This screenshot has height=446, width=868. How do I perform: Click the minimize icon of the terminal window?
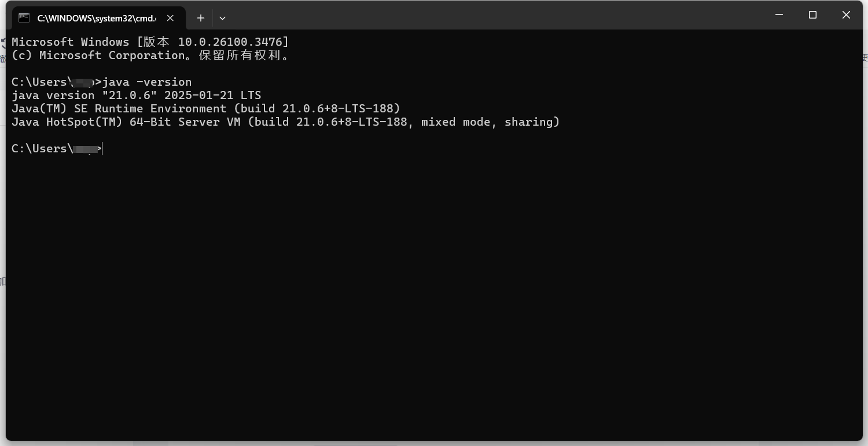click(778, 14)
